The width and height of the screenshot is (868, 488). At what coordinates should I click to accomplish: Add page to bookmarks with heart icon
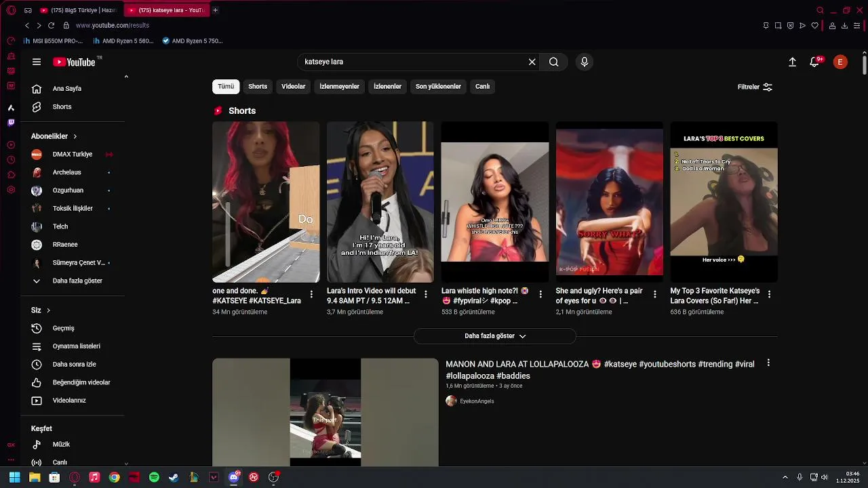click(x=815, y=26)
